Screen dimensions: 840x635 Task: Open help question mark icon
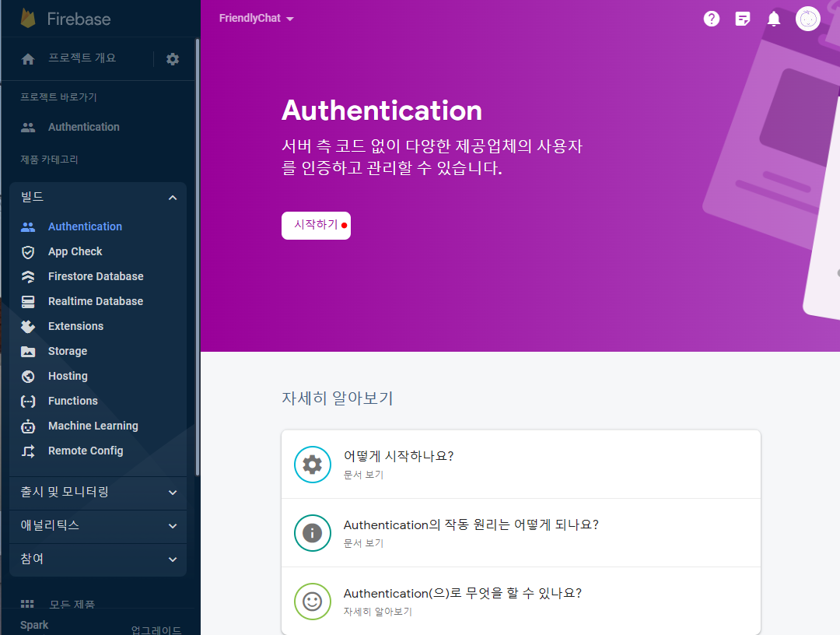pyautogui.click(x=712, y=19)
